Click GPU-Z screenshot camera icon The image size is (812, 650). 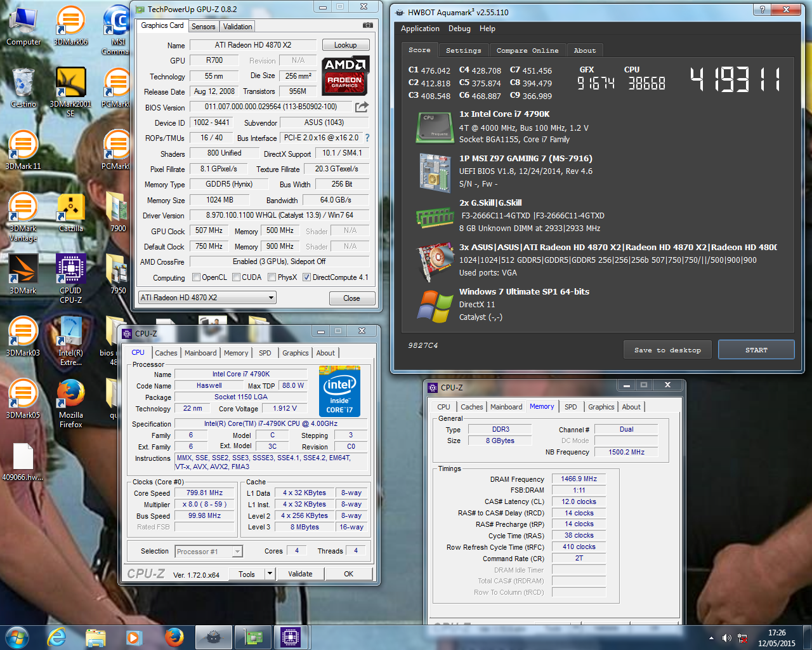click(x=368, y=25)
